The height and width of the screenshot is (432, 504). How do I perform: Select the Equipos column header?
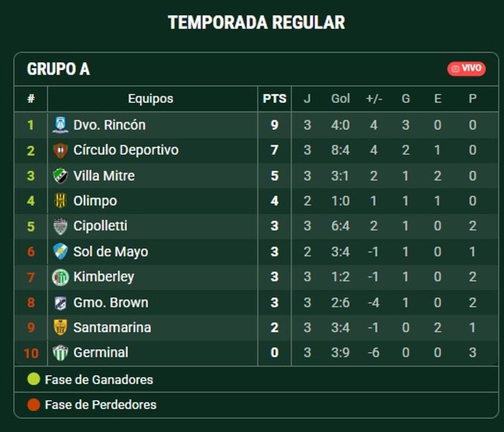click(x=151, y=99)
